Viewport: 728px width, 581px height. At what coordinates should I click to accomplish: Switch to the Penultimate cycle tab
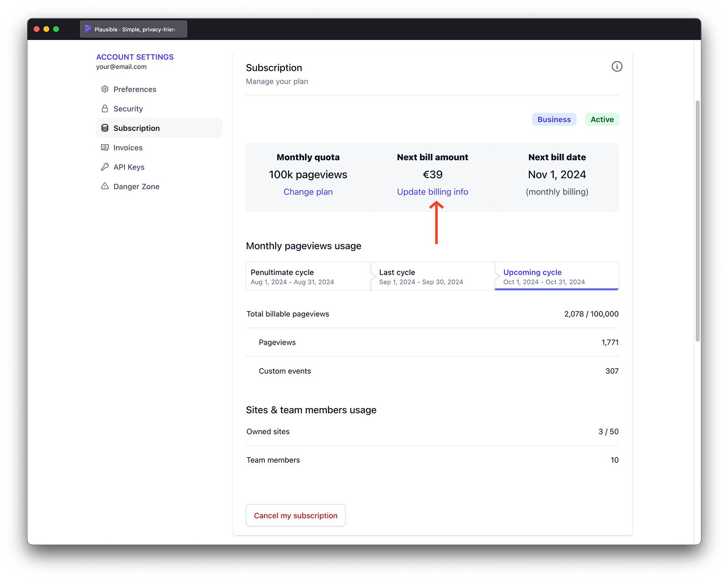308,276
